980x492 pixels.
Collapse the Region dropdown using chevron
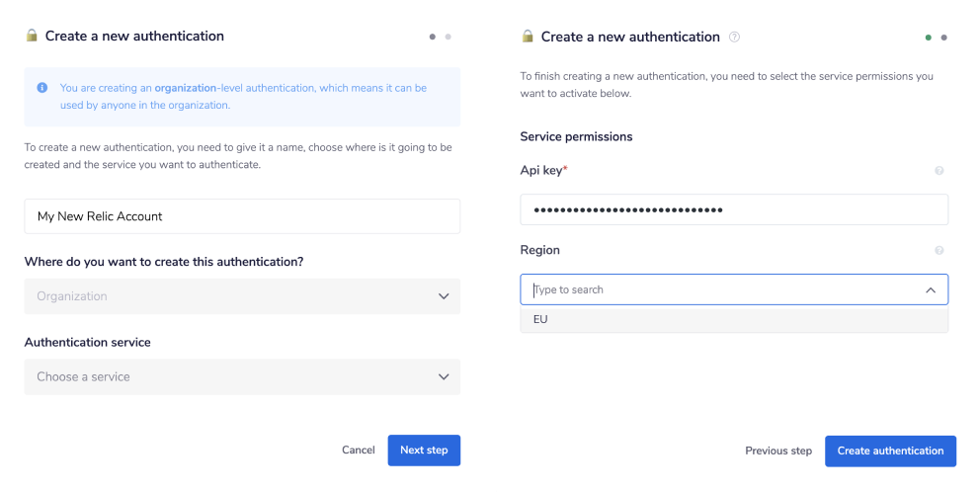point(930,289)
